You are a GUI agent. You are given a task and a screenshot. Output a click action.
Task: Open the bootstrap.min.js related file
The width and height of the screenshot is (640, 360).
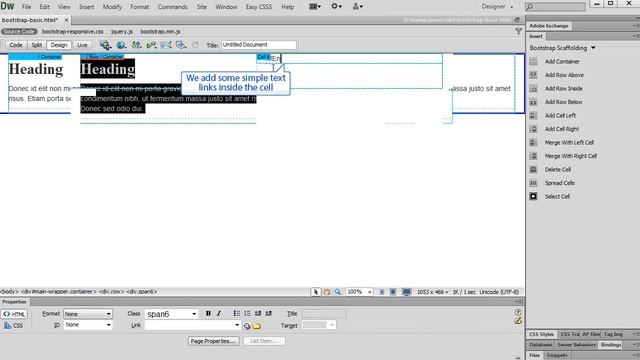pyautogui.click(x=160, y=31)
